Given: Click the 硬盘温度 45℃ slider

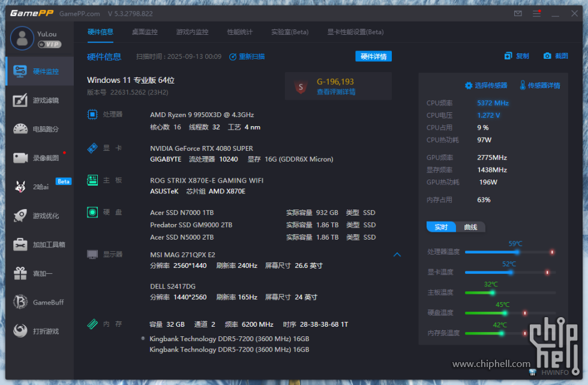Looking at the screenshot, I should 510,312.
